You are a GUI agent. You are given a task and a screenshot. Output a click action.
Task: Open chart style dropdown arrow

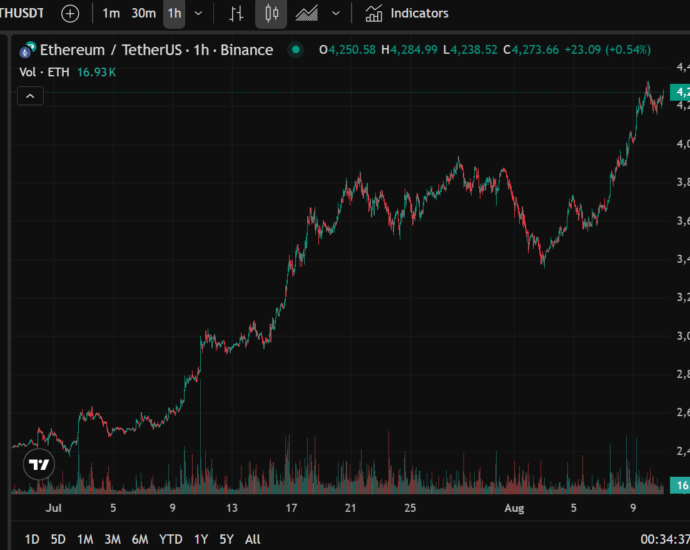coord(336,13)
